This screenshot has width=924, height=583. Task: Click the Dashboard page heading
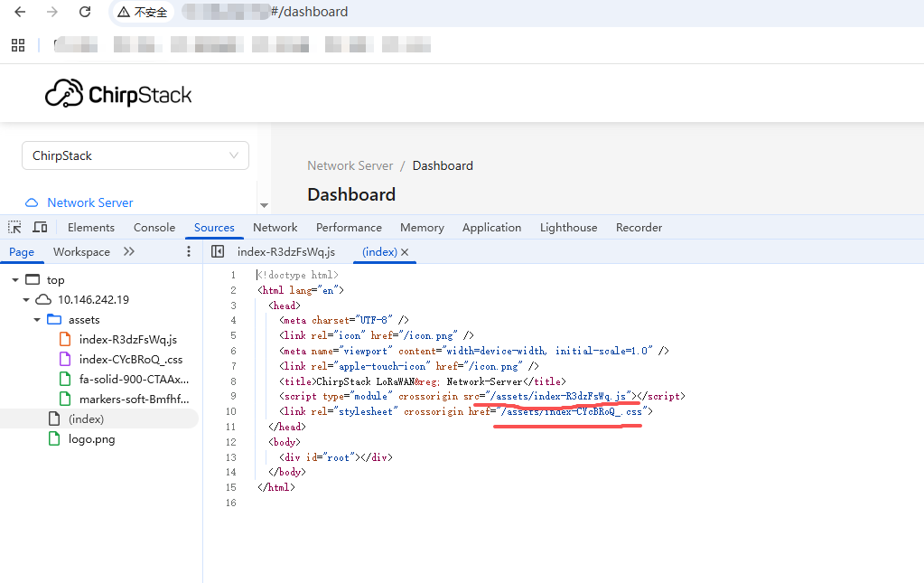click(x=351, y=194)
